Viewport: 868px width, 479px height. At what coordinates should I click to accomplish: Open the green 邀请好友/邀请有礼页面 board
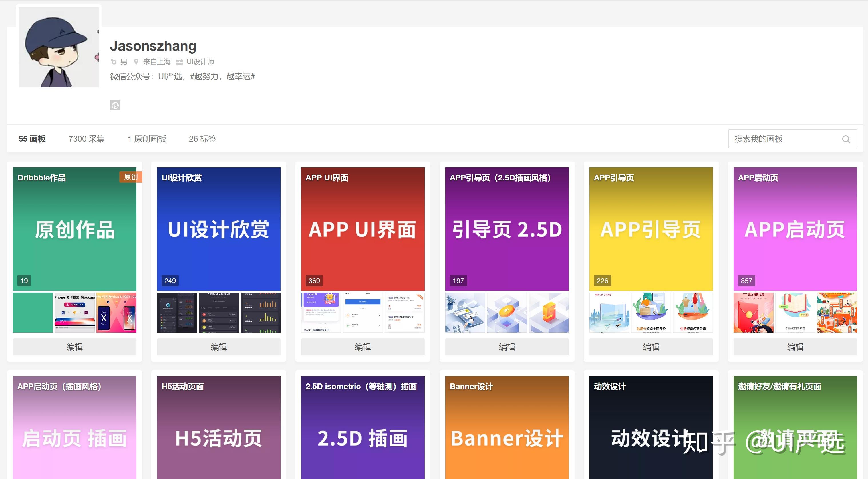795,428
